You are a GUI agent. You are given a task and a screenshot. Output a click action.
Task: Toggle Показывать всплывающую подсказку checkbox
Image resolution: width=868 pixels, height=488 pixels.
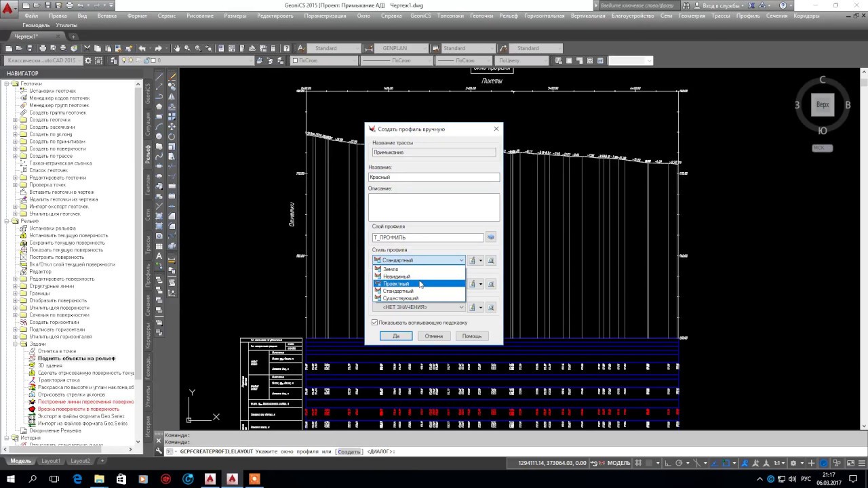click(374, 323)
